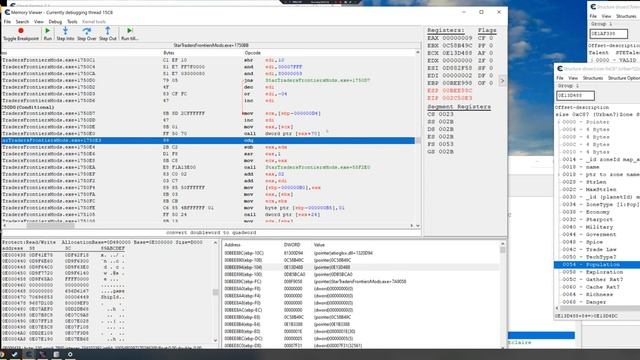The image size is (640, 360).
Task: Click the disassembler vertical scrollbar up arrow
Action: pos(418,53)
